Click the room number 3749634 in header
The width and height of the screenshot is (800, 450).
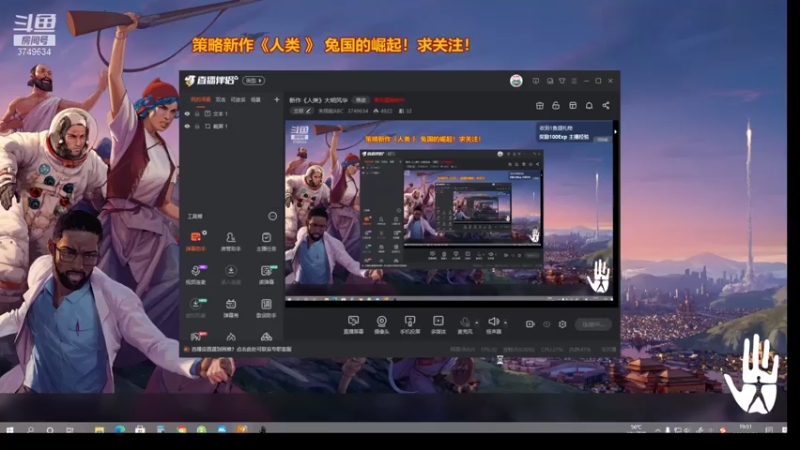tap(358, 111)
